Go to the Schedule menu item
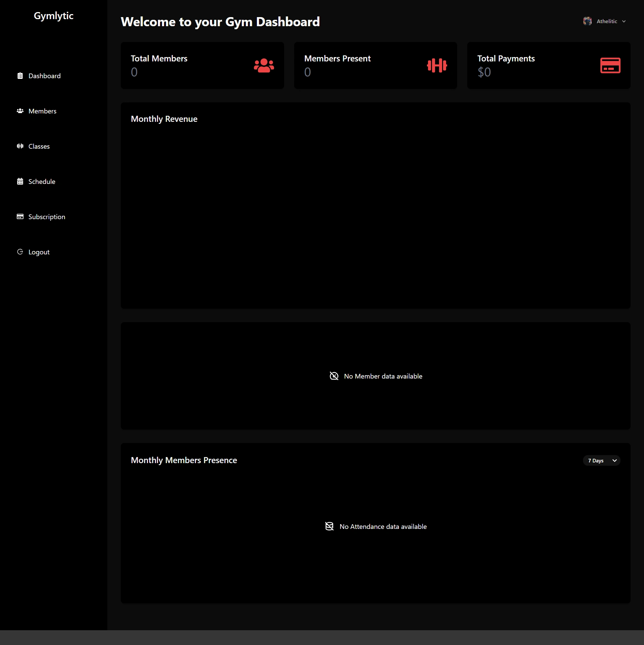Screen dimensions: 644x645 tap(42, 182)
